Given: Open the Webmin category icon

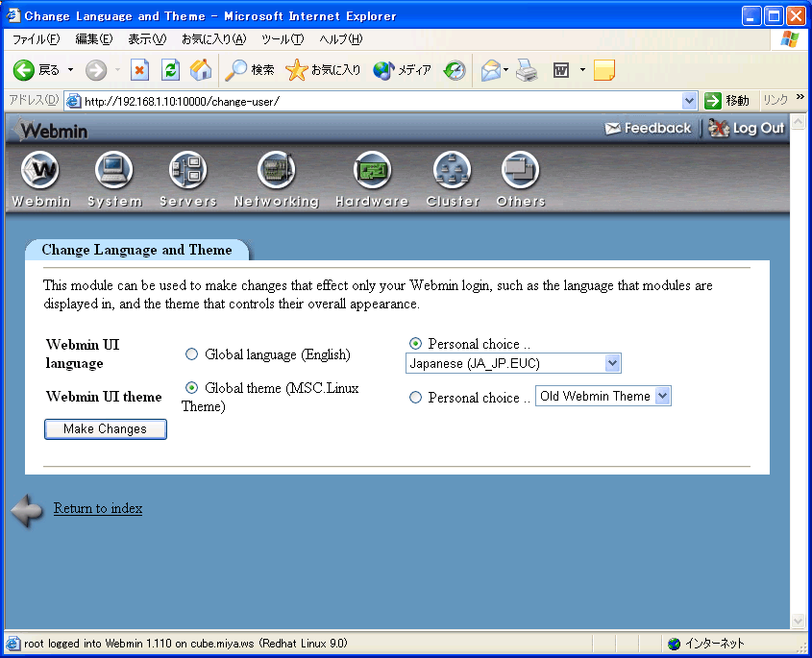Looking at the screenshot, I should (x=40, y=170).
